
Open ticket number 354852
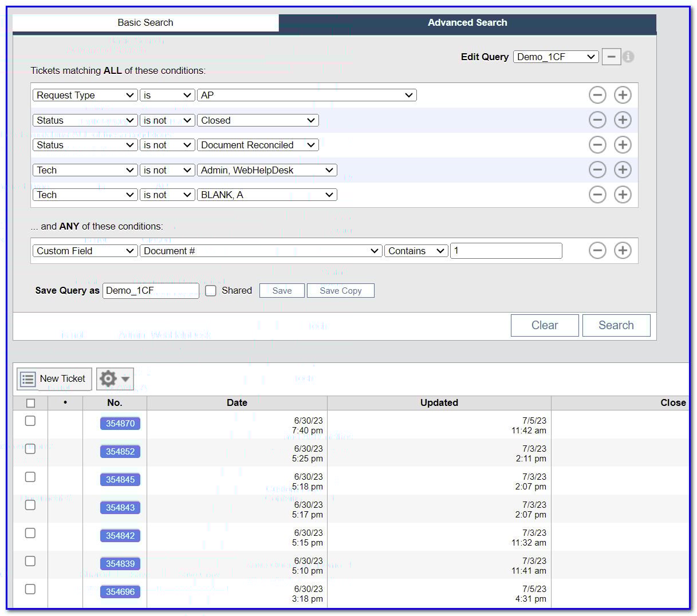click(120, 452)
